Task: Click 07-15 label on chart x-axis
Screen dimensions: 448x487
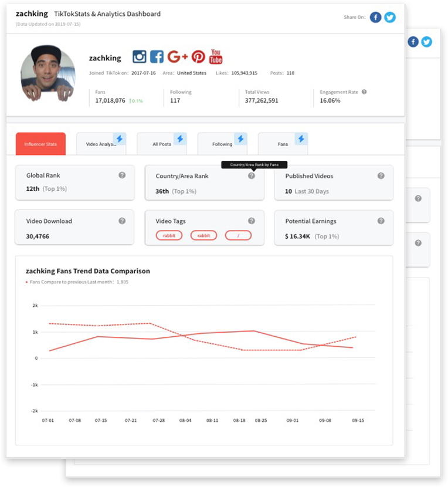Action: click(x=101, y=420)
